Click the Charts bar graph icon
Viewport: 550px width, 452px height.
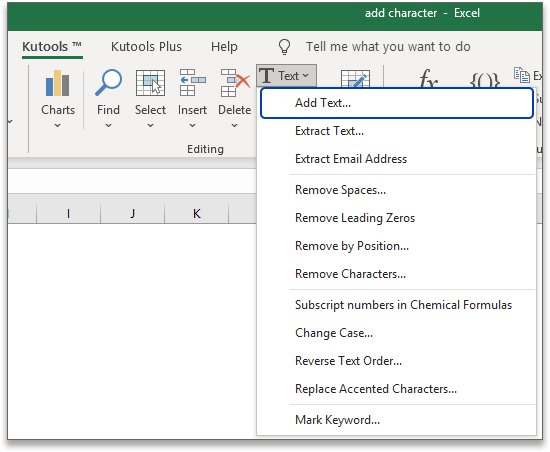[x=58, y=83]
